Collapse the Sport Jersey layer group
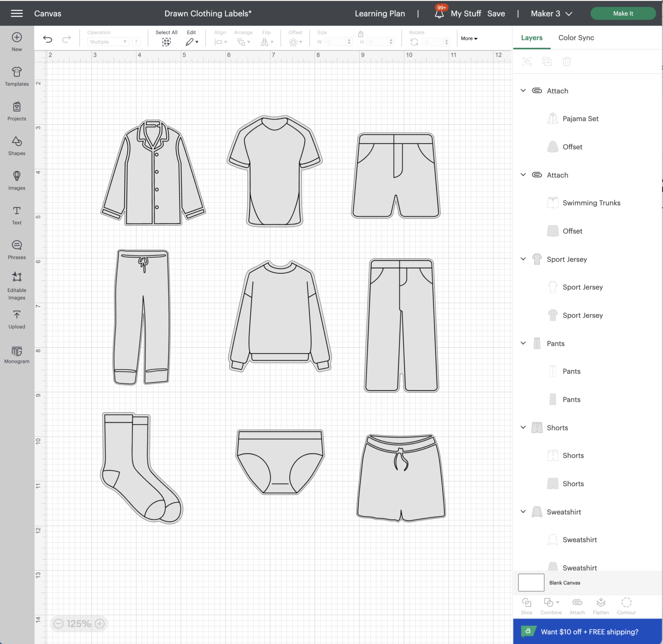This screenshot has height=644, width=663. (x=523, y=259)
